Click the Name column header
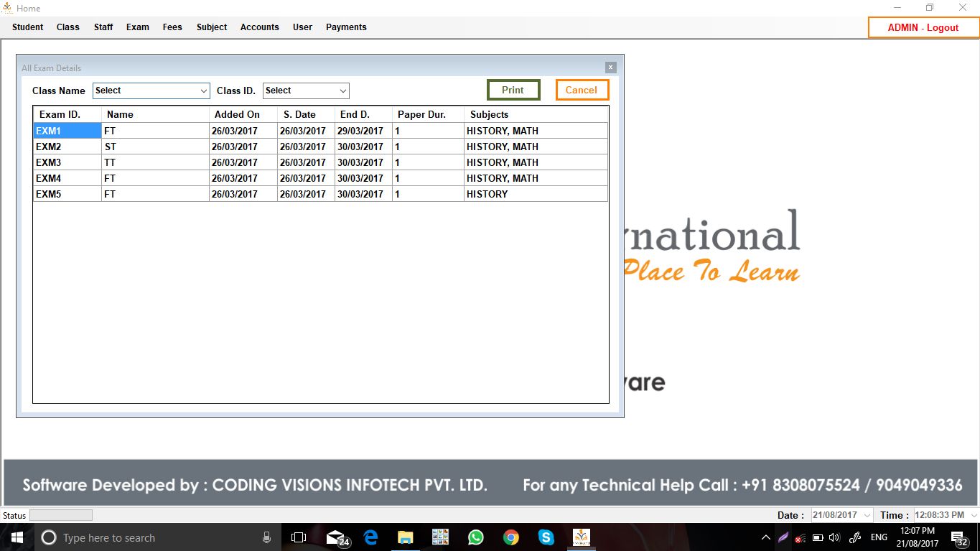The image size is (980, 551). pos(155,114)
